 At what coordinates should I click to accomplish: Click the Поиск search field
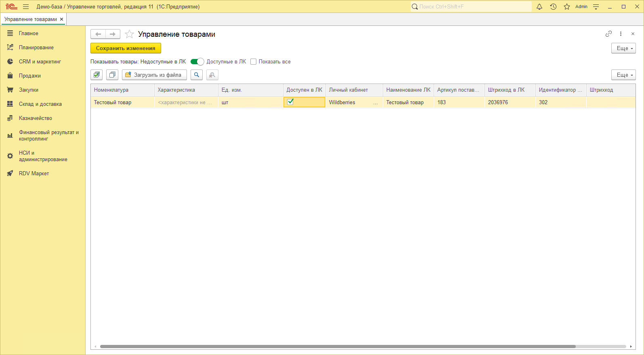[x=471, y=6]
